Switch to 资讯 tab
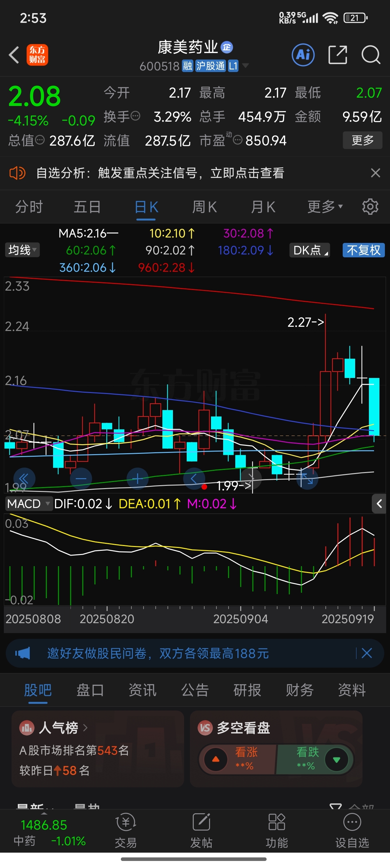390x868 pixels. 143,690
